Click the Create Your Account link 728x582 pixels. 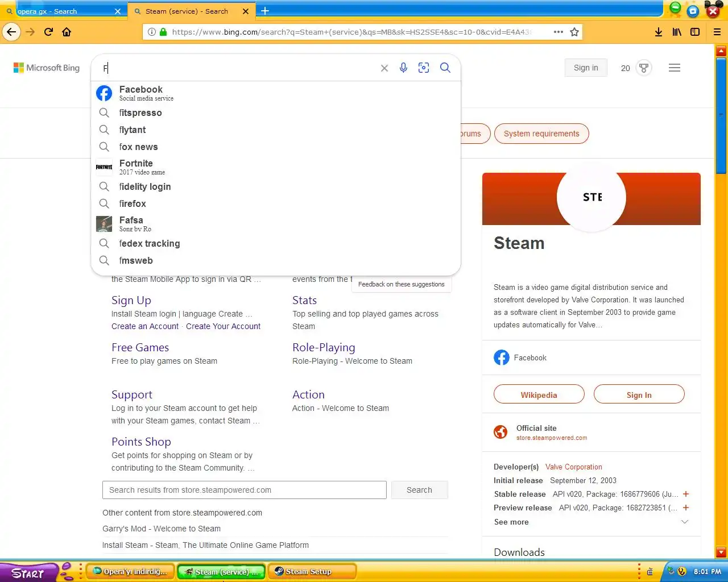click(223, 326)
